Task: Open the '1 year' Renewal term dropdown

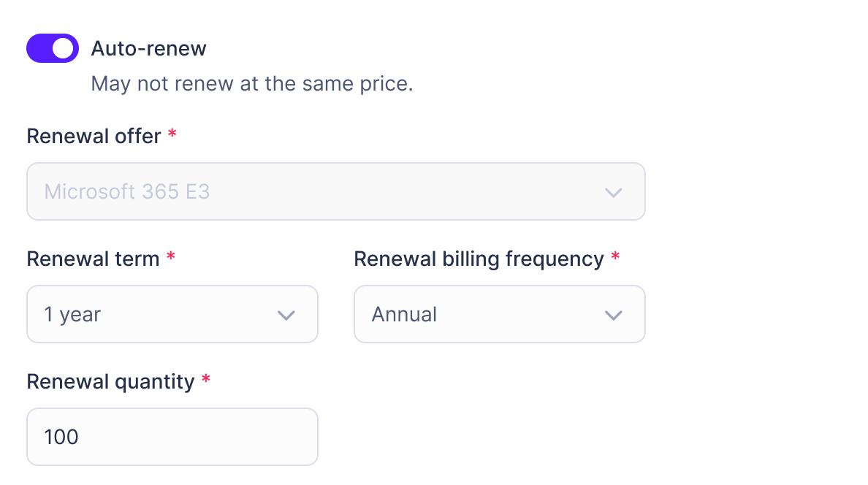Action: tap(172, 314)
